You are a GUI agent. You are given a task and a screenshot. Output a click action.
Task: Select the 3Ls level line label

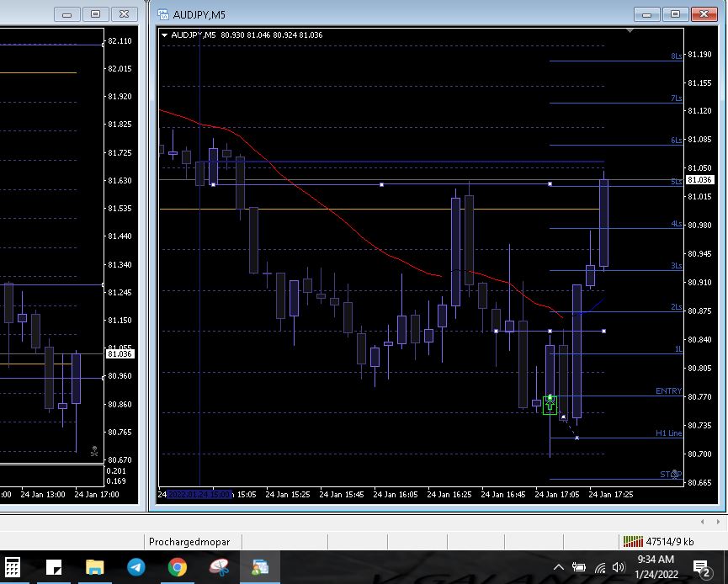click(x=676, y=266)
